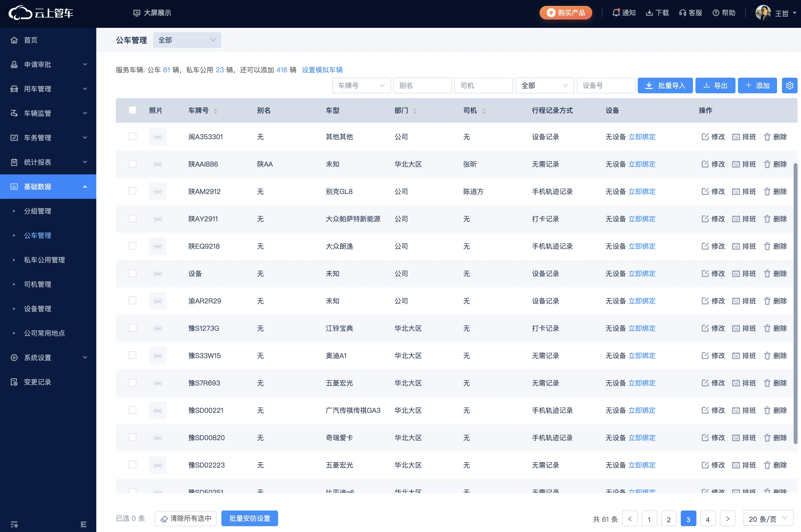801x532 pixels.
Task: Expand the 车辆监管 sidebar menu
Action: click(48, 113)
